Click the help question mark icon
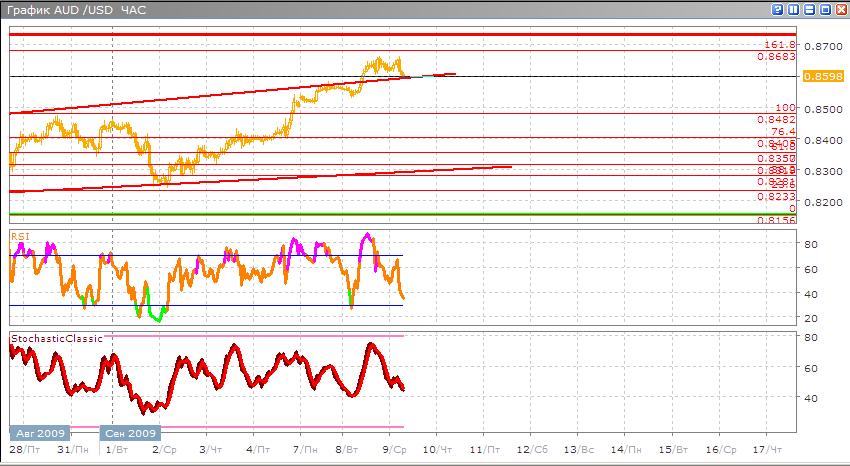Image resolution: width=850 pixels, height=466 pixels. pyautogui.click(x=777, y=9)
